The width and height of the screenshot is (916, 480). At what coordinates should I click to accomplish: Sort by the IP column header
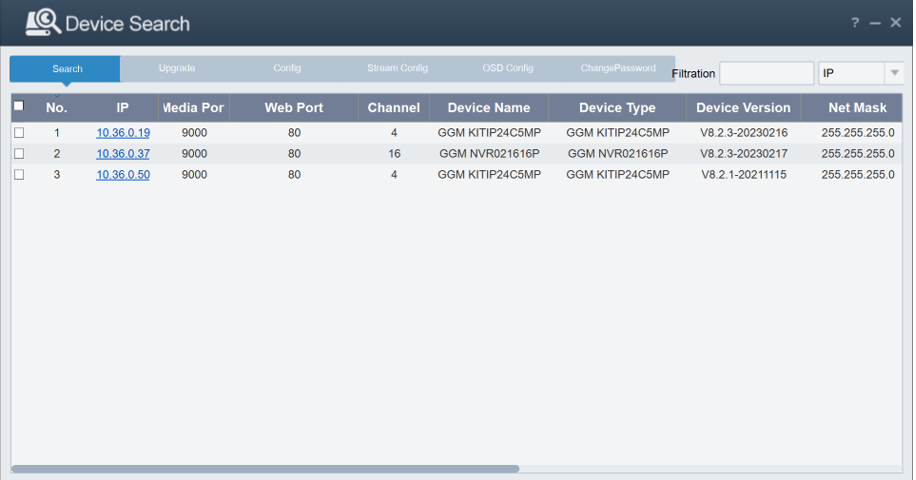click(122, 107)
